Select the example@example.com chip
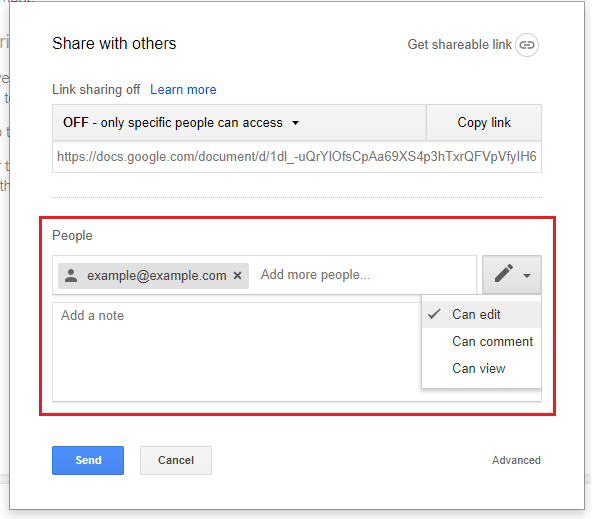The image size is (592, 519). [x=153, y=276]
